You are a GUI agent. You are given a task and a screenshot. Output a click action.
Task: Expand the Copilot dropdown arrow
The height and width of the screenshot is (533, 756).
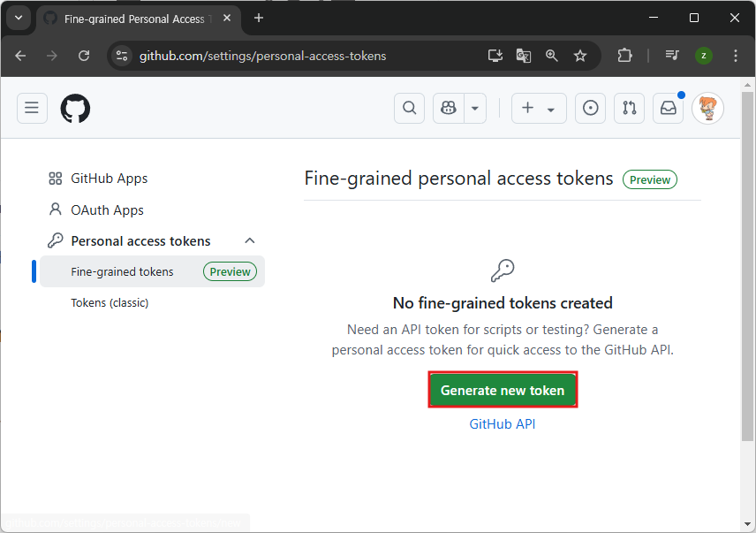(x=475, y=108)
